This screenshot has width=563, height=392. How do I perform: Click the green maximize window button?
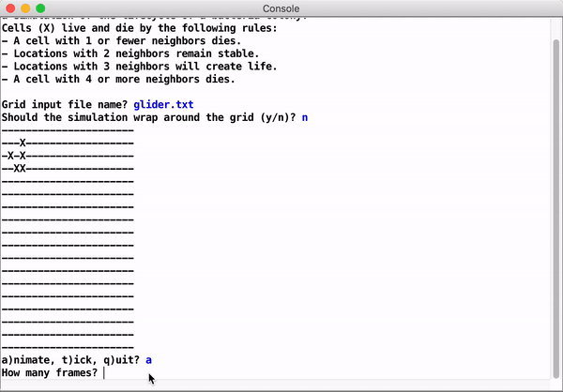(x=40, y=8)
